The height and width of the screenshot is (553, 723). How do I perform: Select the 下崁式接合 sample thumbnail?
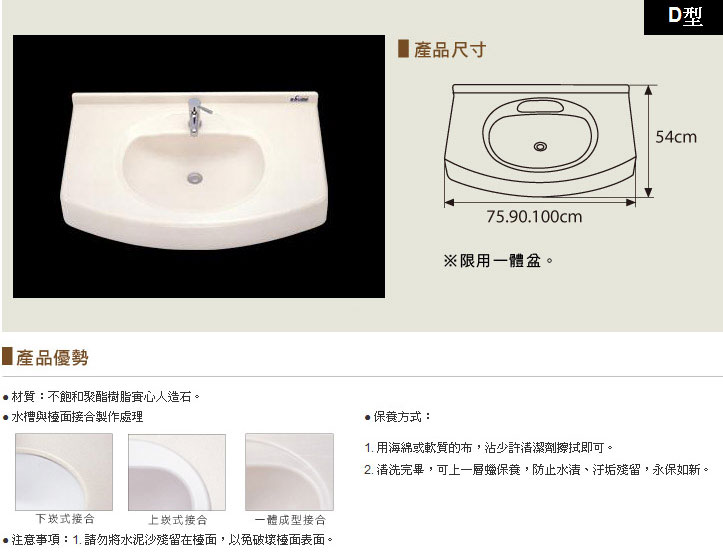click(x=64, y=472)
